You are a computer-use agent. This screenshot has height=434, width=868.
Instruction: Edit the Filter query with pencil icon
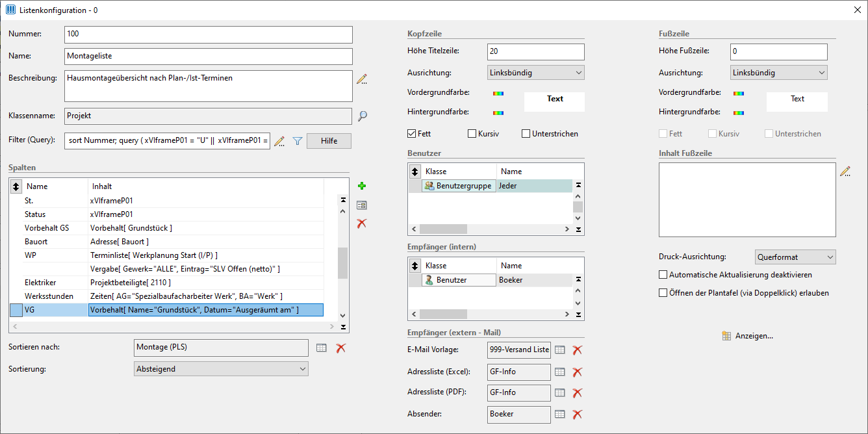tap(280, 141)
